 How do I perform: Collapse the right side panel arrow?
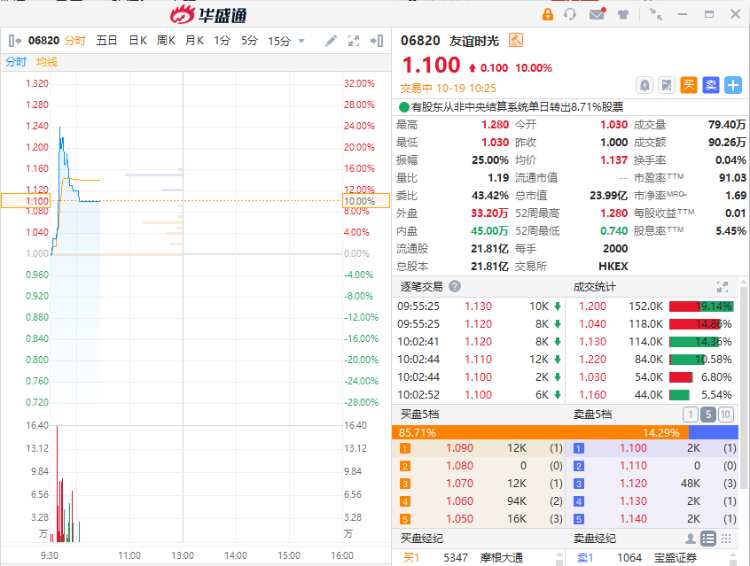click(376, 41)
